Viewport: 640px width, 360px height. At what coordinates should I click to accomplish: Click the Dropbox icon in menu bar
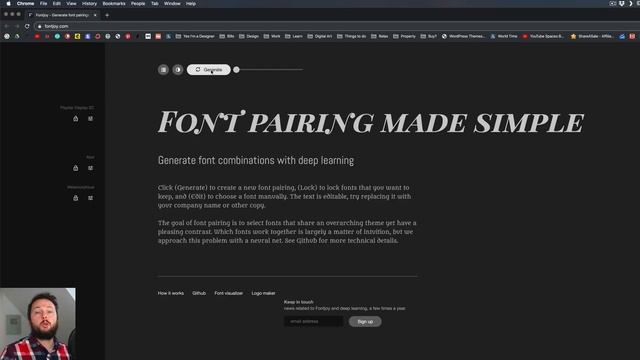coord(622,3)
